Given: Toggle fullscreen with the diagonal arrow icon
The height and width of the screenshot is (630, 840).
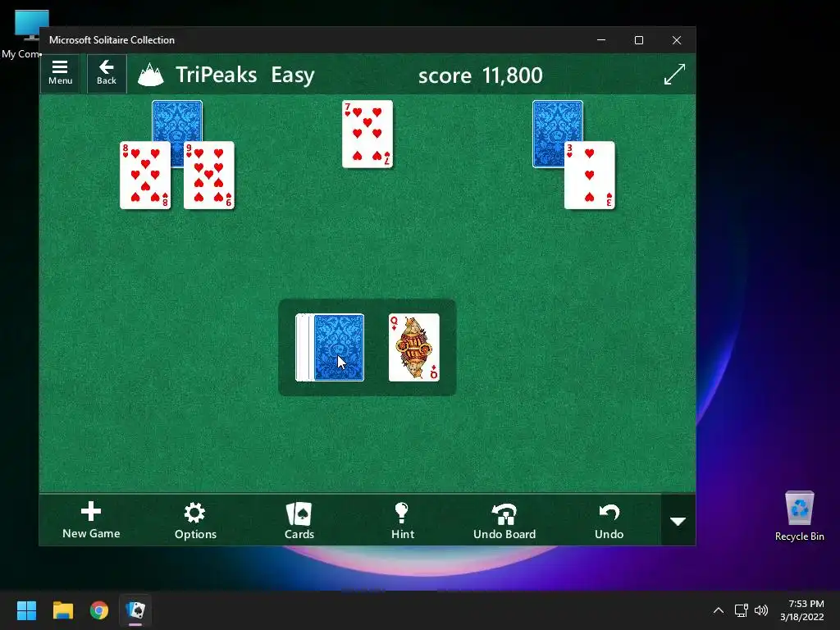Looking at the screenshot, I should point(674,75).
